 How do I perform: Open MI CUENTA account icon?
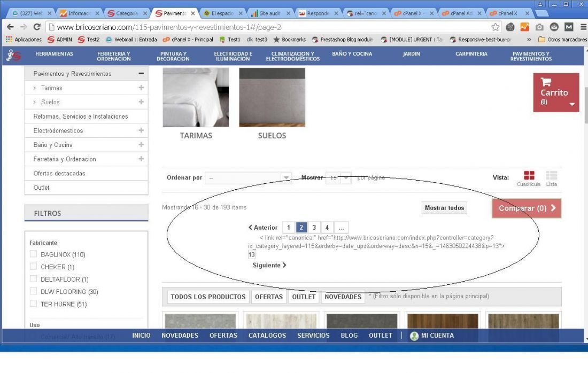(x=414, y=336)
